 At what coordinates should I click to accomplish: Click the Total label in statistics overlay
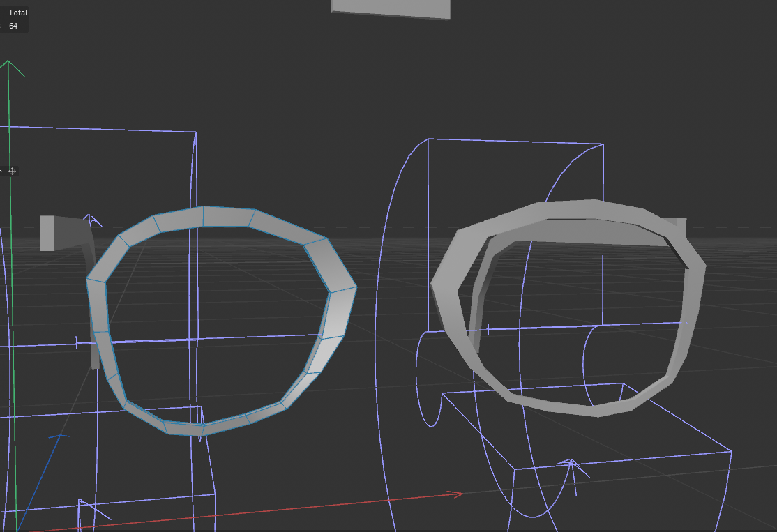[x=17, y=12]
